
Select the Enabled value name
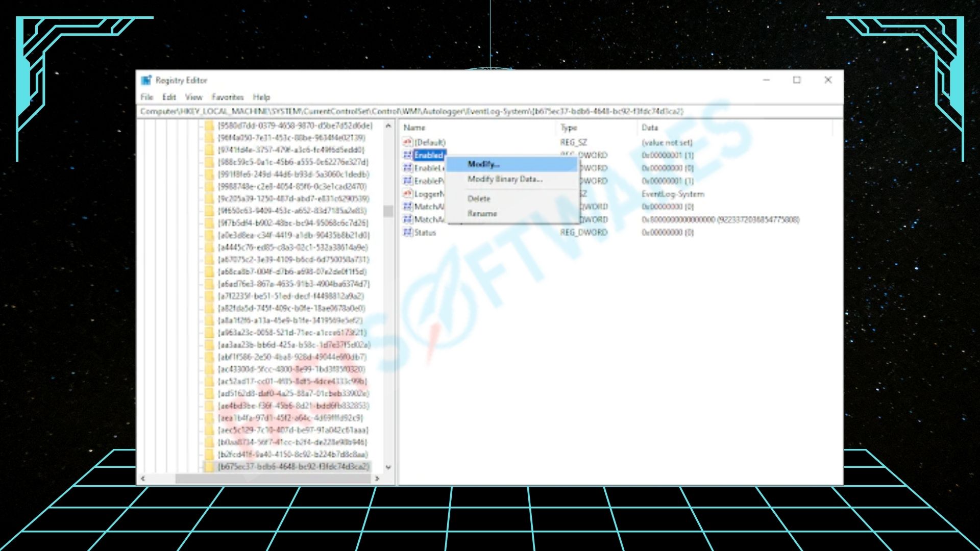coord(429,155)
